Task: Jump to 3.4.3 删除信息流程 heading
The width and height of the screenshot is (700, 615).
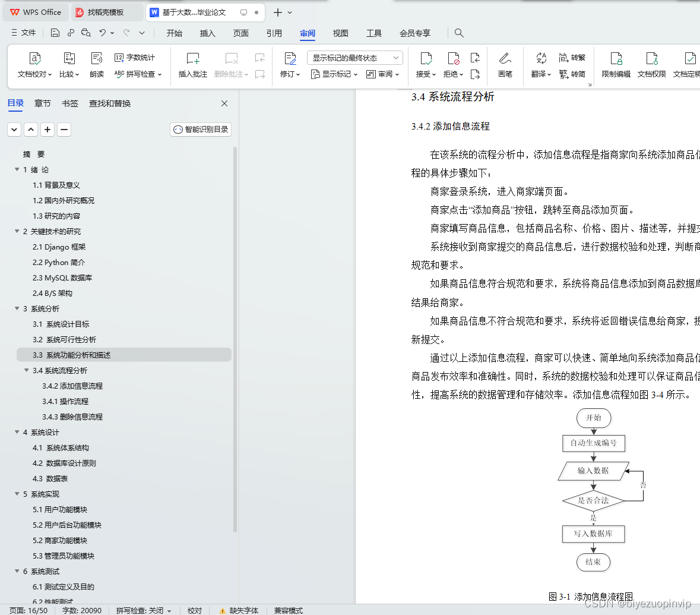Action: (x=72, y=417)
